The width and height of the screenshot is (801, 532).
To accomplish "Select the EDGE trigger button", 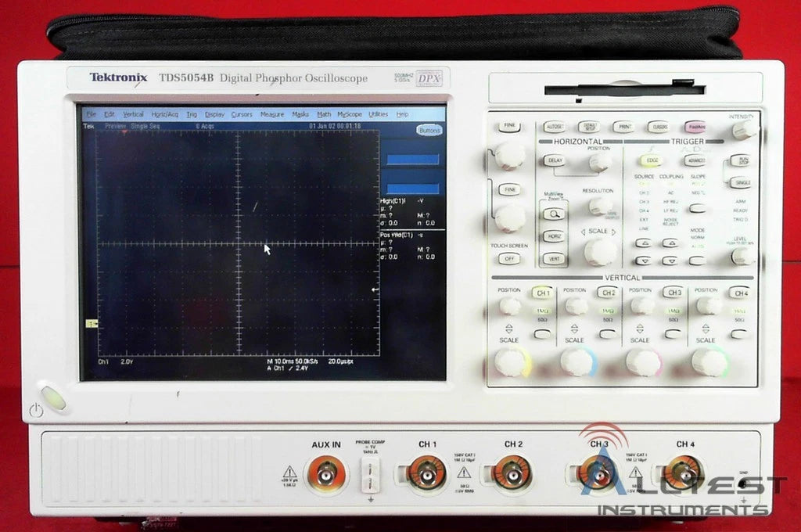I will [x=652, y=160].
